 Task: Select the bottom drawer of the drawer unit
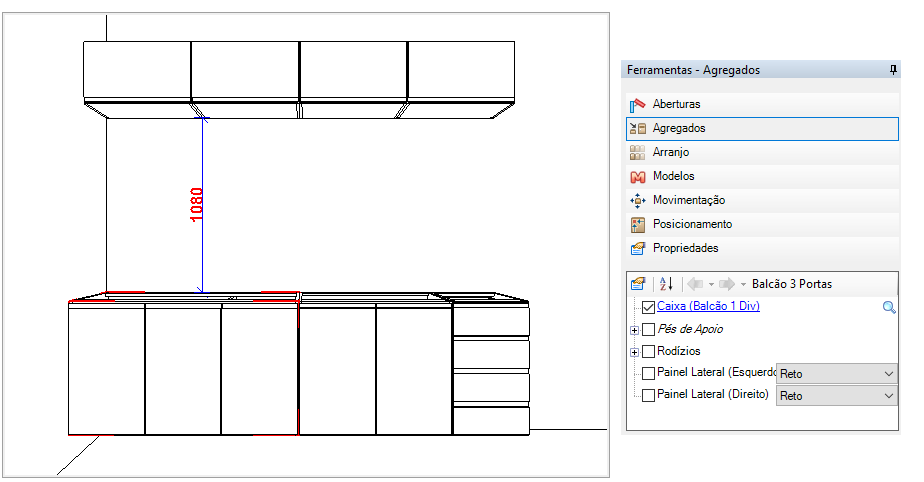(x=491, y=421)
